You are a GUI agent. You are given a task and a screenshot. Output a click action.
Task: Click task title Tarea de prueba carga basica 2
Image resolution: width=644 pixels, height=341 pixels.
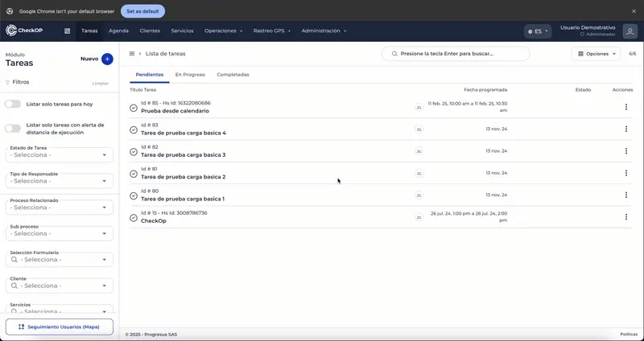point(184,177)
